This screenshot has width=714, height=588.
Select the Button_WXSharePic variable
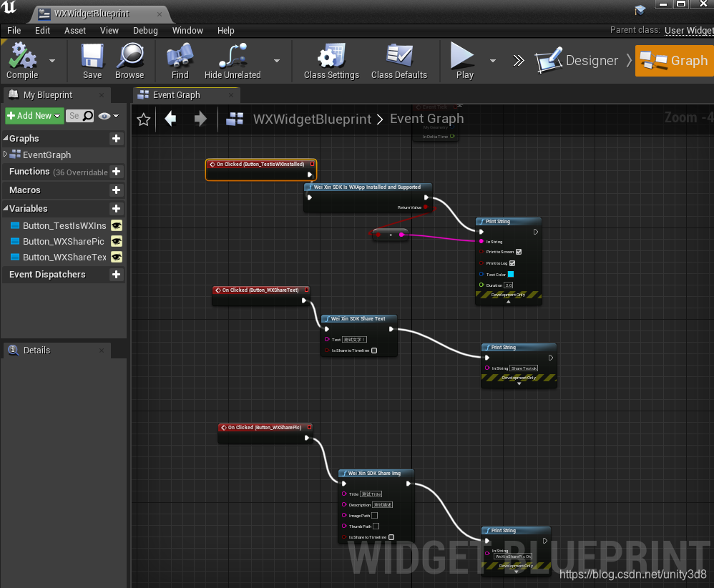point(63,241)
